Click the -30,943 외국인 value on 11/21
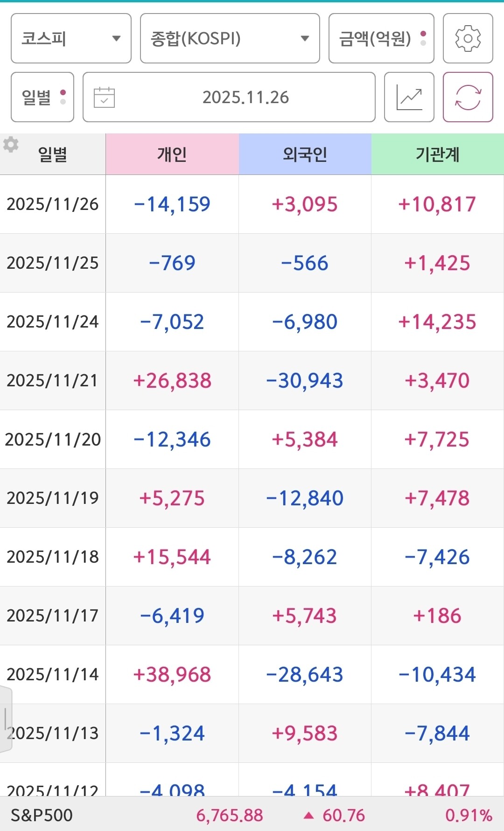504x831 pixels. pyautogui.click(x=305, y=381)
